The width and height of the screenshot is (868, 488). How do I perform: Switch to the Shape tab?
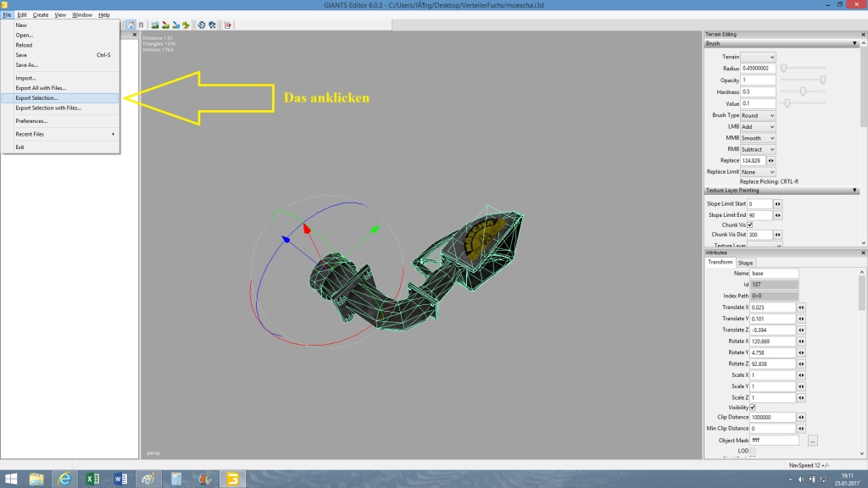pyautogui.click(x=745, y=263)
